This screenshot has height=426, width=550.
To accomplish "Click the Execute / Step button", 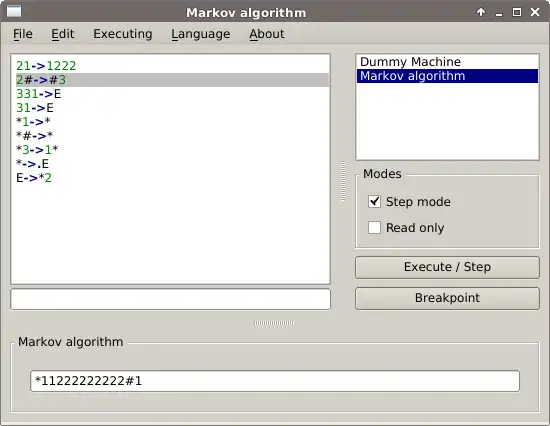I will click(x=447, y=267).
